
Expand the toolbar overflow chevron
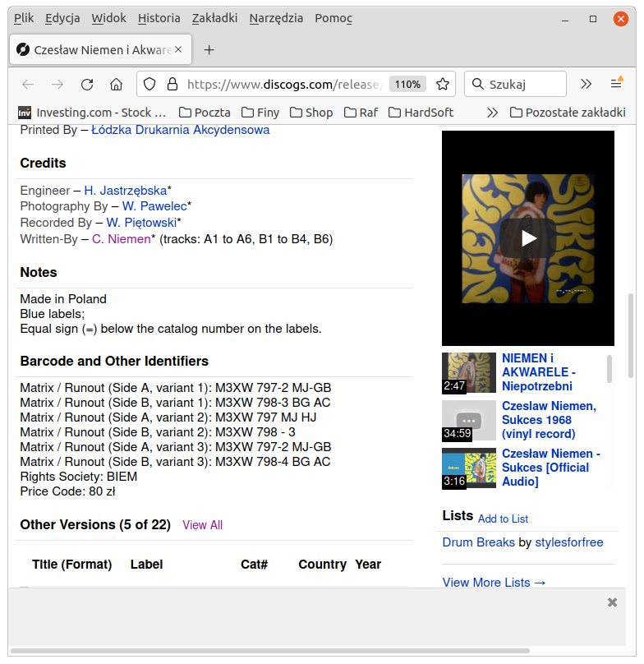586,84
